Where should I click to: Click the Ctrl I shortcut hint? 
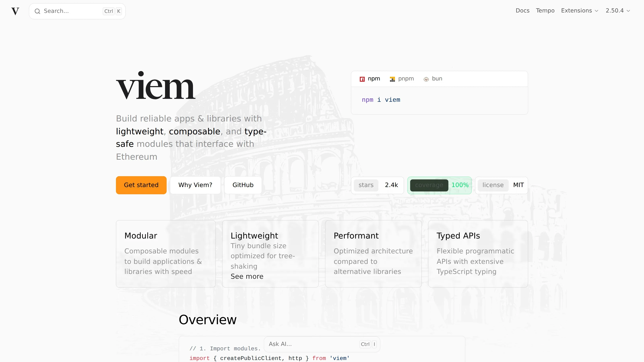(368, 344)
